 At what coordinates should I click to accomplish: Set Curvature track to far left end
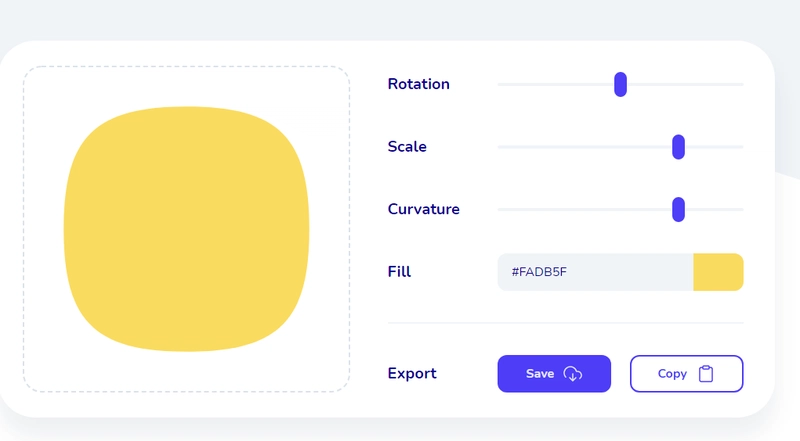point(499,209)
